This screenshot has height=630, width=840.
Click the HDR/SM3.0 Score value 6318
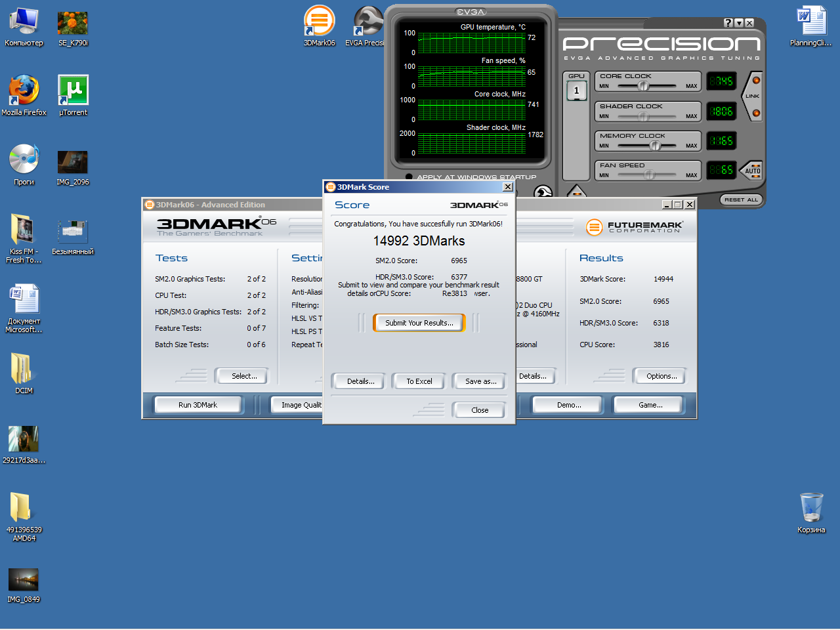point(661,323)
